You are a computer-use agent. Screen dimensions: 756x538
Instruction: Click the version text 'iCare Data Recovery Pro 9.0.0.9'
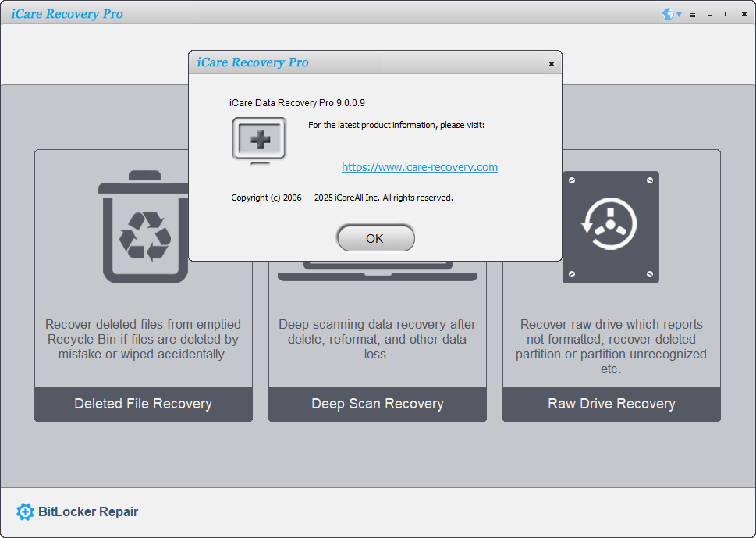tap(297, 103)
